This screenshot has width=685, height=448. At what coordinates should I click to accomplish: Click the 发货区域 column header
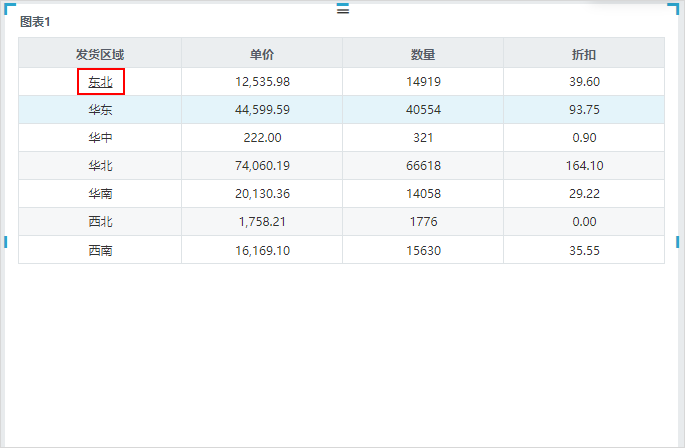coord(100,55)
